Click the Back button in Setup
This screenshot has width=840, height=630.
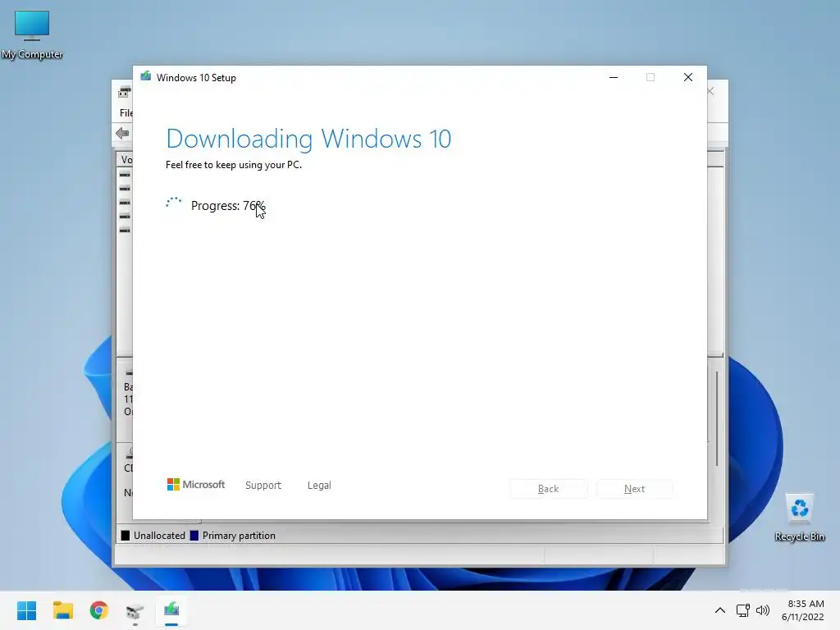tap(549, 489)
